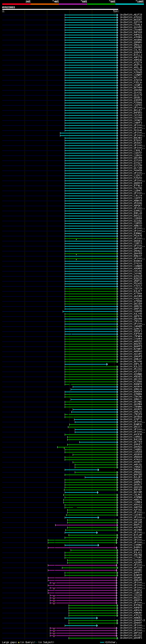
Task: Click the UniRef100_A9XNY4 label
Action: click(131, 387)
